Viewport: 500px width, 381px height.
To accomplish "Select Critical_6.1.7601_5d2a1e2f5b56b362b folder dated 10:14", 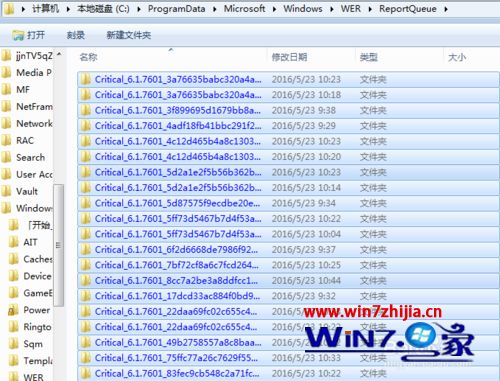I will pos(288,188).
